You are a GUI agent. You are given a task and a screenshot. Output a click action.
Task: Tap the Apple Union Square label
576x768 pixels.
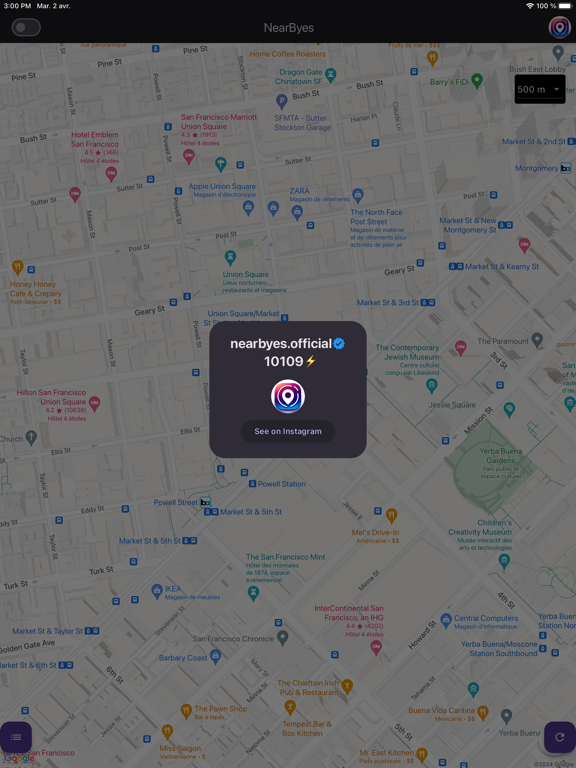click(222, 186)
